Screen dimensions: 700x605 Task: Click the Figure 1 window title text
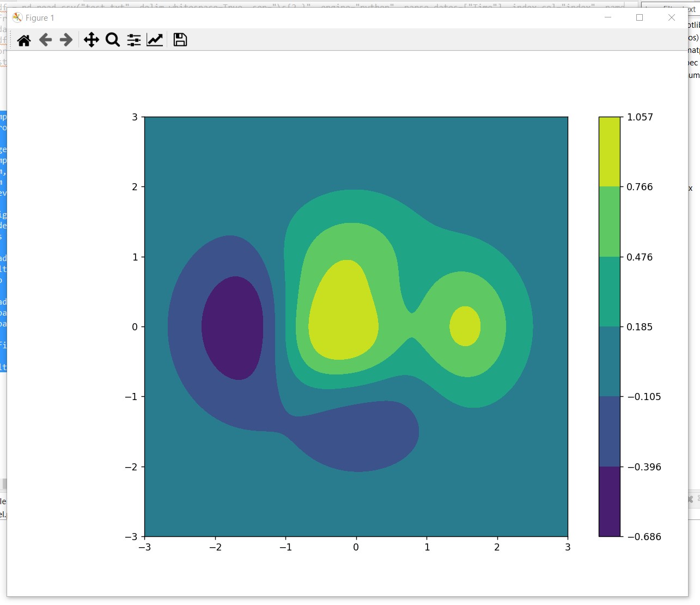coord(40,18)
